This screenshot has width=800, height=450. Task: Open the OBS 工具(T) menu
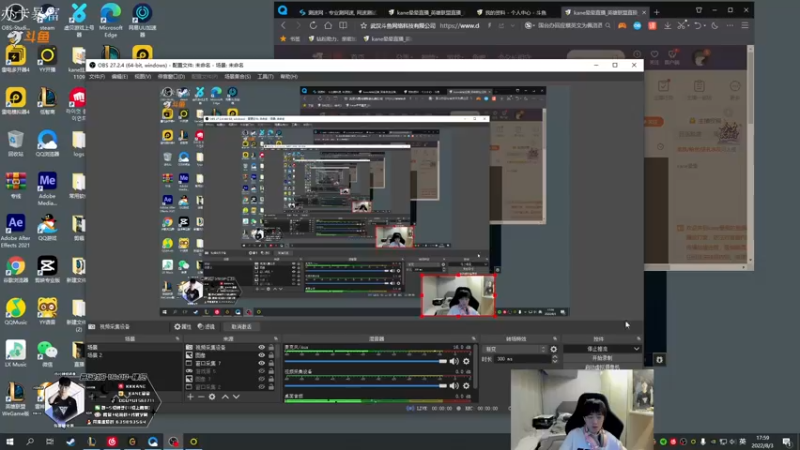(x=265, y=77)
